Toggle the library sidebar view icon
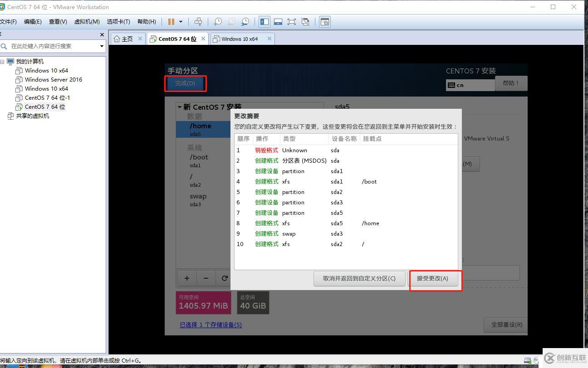Screen dimensions: 588x368 [x=265, y=21]
